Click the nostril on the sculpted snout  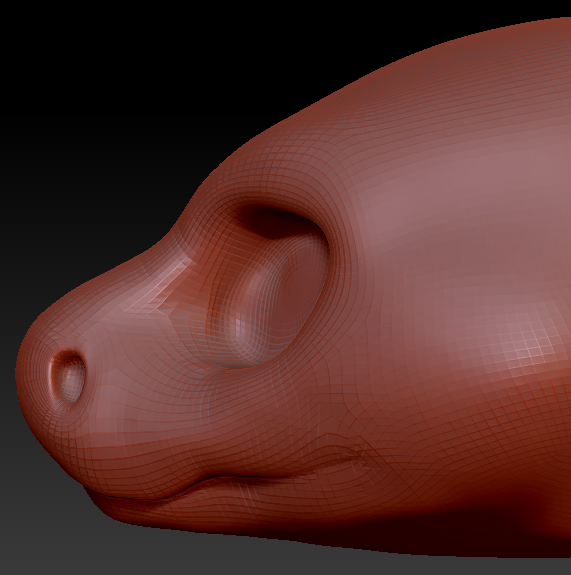69,377
